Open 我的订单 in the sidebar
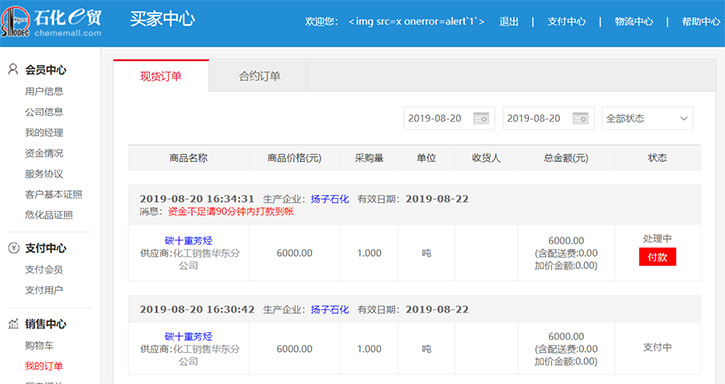Viewport: 725px width, 384px height. [x=44, y=366]
